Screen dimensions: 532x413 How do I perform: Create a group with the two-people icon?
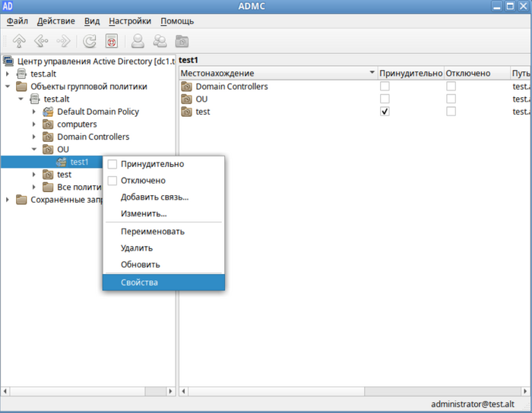160,41
